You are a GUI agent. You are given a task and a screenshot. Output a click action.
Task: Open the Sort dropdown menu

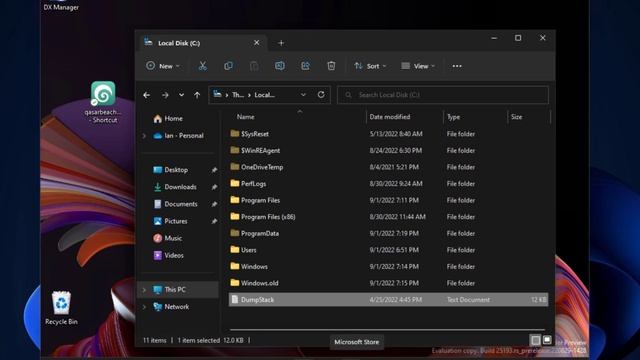pyautogui.click(x=370, y=66)
